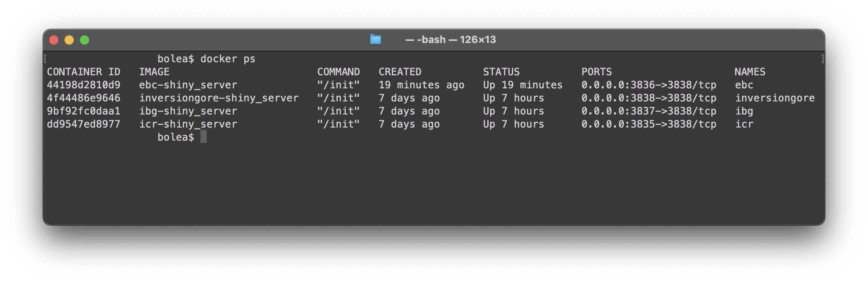Click the NAMES column header
The height and width of the screenshot is (282, 868).
(x=750, y=72)
